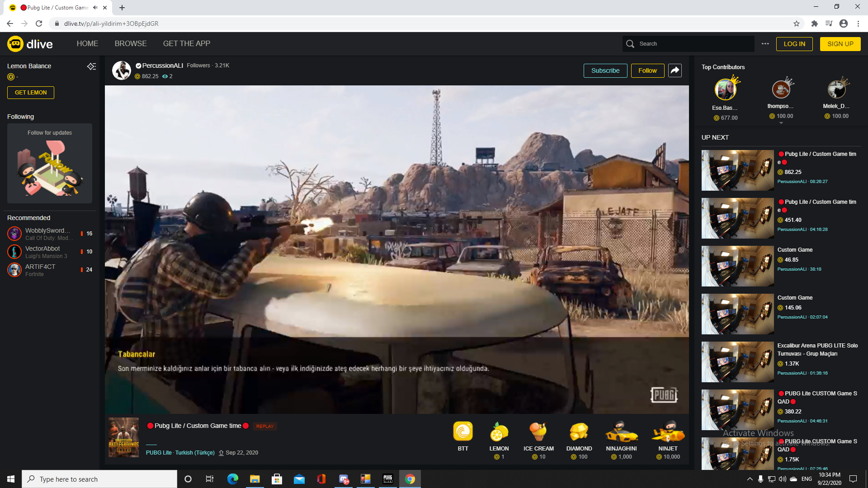Open the PUBG Lite category link

click(159, 453)
